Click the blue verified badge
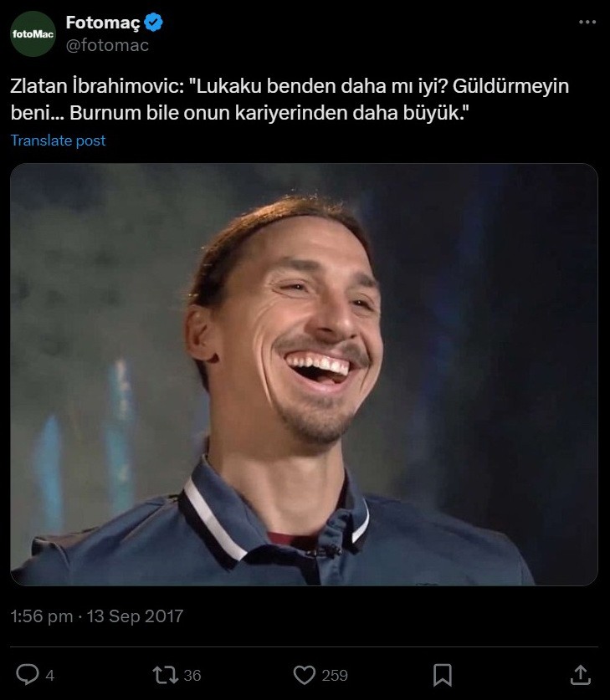The height and width of the screenshot is (700, 610). pos(154,23)
